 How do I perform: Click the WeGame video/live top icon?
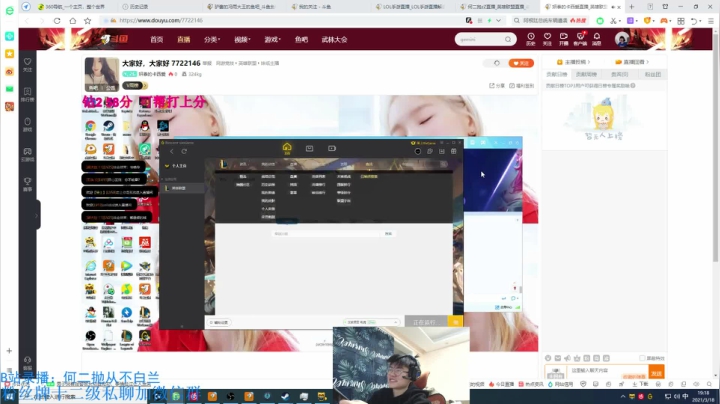coord(332,148)
